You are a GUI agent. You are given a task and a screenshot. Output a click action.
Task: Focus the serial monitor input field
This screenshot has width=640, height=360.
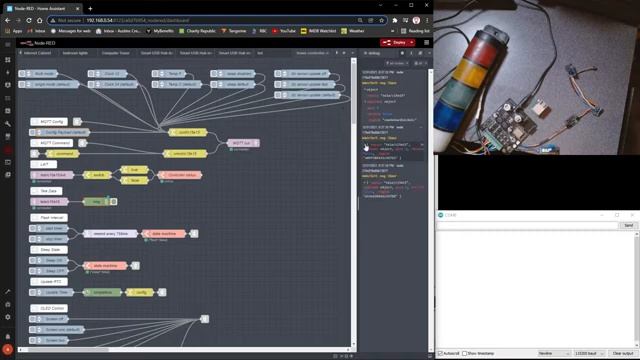528,225
